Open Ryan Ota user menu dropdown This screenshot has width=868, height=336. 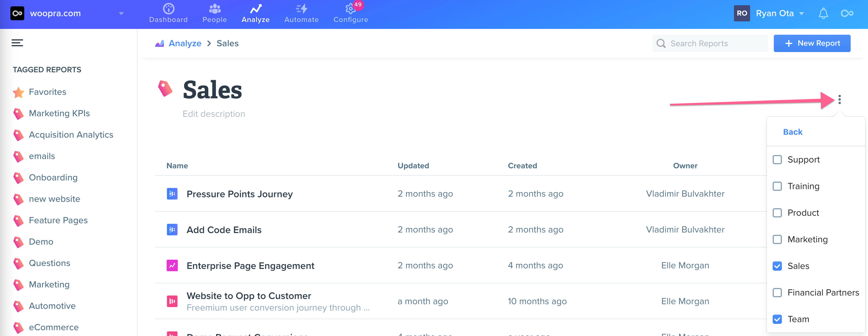(802, 14)
